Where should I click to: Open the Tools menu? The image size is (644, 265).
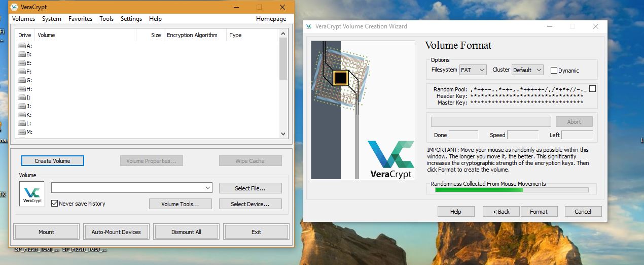pos(106,19)
